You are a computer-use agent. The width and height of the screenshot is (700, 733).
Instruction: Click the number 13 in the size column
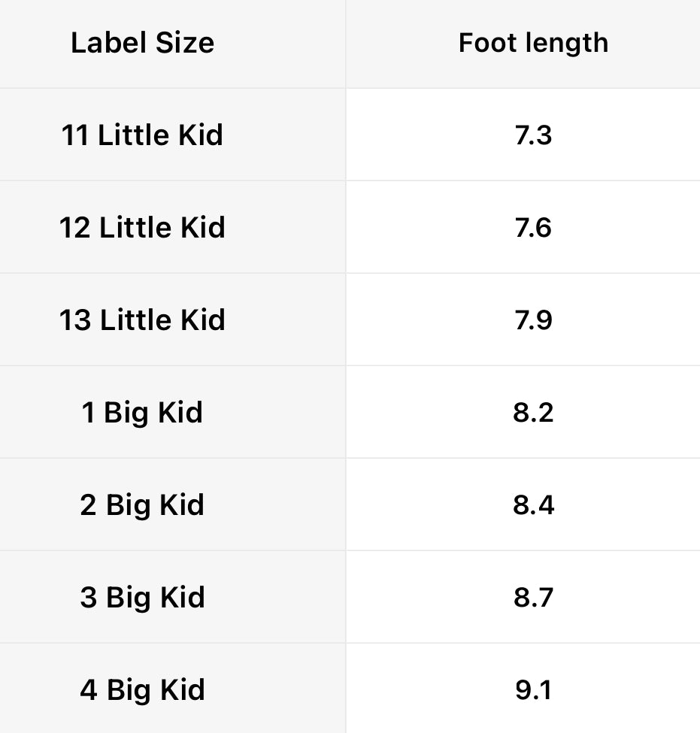click(75, 320)
